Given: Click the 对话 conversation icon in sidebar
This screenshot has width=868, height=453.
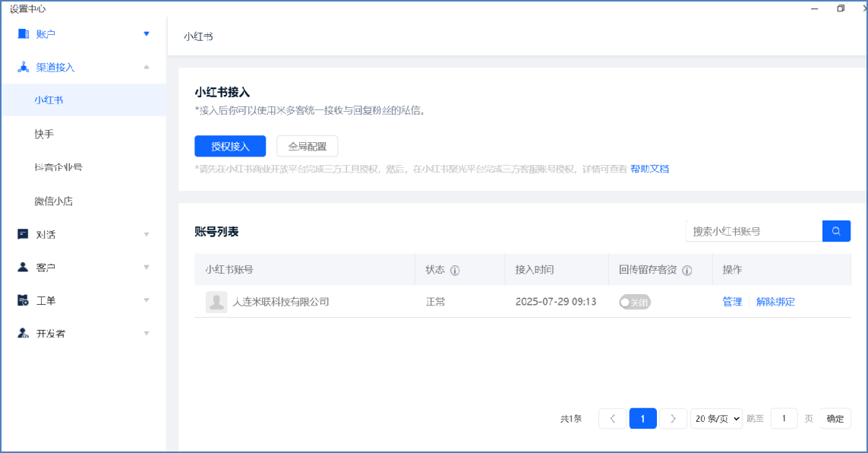Looking at the screenshot, I should pos(23,234).
